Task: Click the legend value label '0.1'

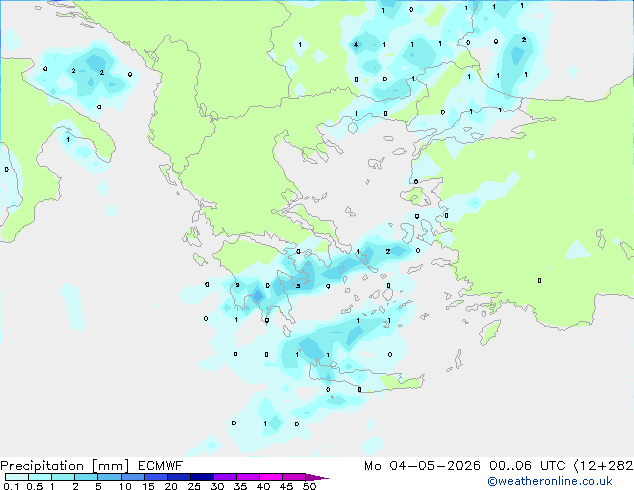Action: pyautogui.click(x=11, y=486)
